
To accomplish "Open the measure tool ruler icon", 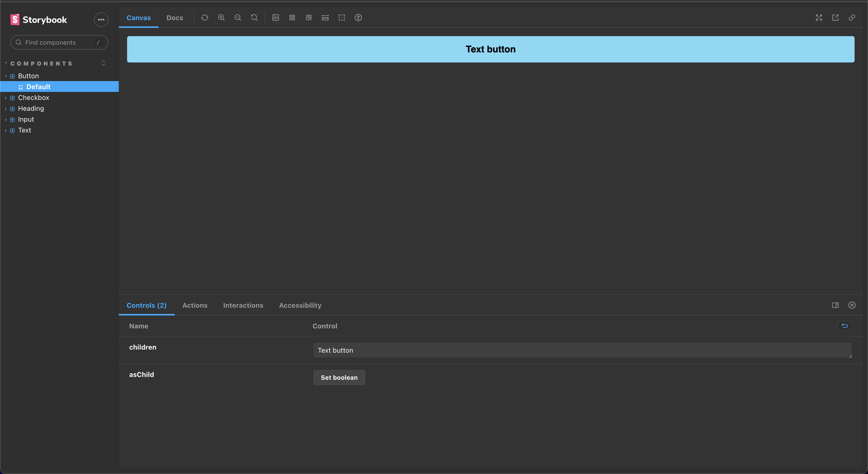I will point(325,18).
